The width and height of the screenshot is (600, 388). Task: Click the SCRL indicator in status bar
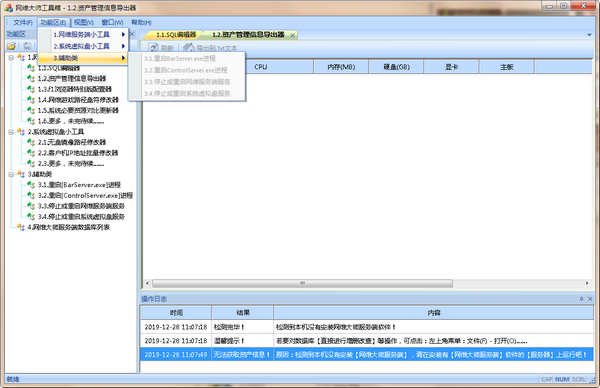(579, 379)
